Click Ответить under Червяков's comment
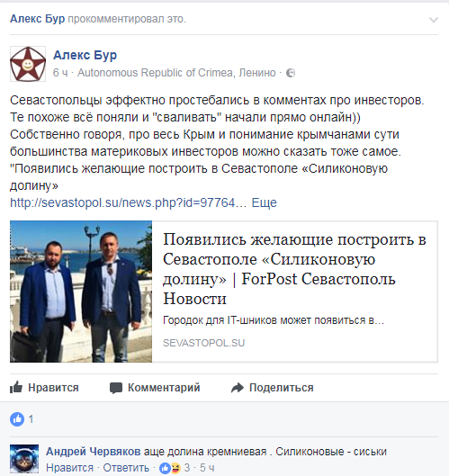The width and height of the screenshot is (449, 476). 126,468
